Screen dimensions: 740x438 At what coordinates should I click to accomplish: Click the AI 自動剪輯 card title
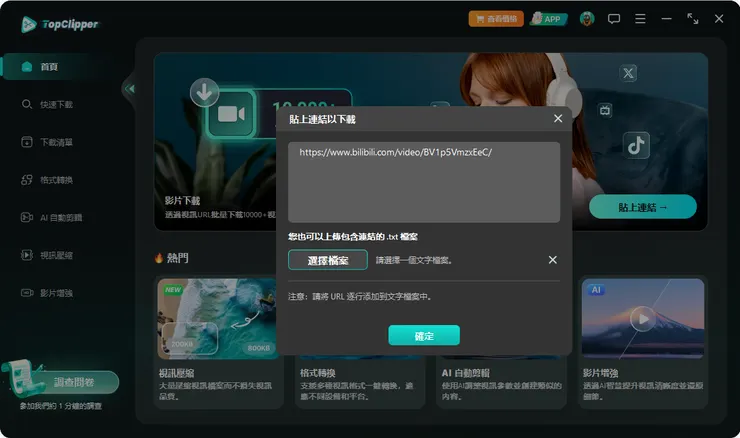pos(465,373)
